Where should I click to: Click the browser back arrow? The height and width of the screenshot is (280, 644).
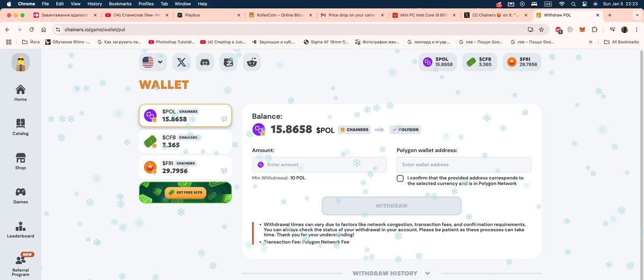click(8, 30)
